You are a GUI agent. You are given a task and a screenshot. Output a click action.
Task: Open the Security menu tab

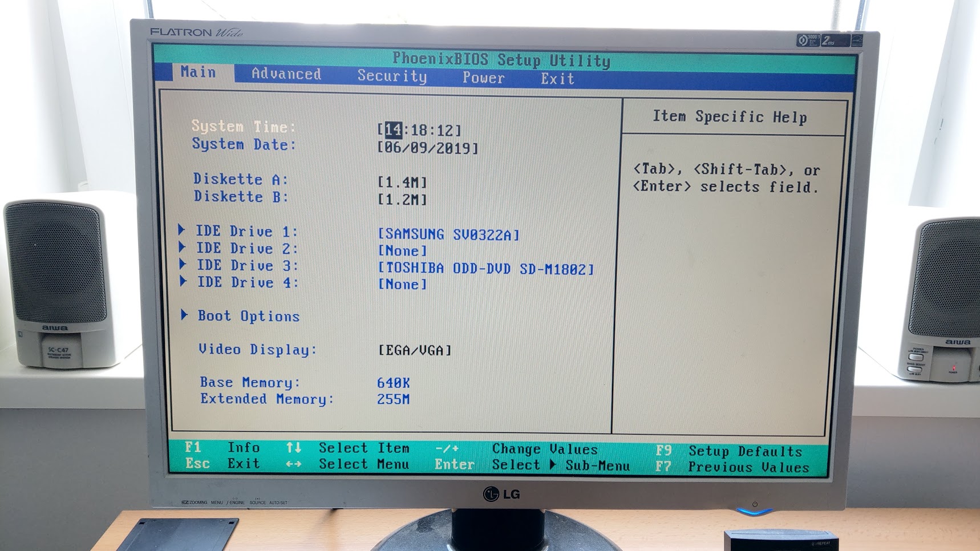(392, 76)
